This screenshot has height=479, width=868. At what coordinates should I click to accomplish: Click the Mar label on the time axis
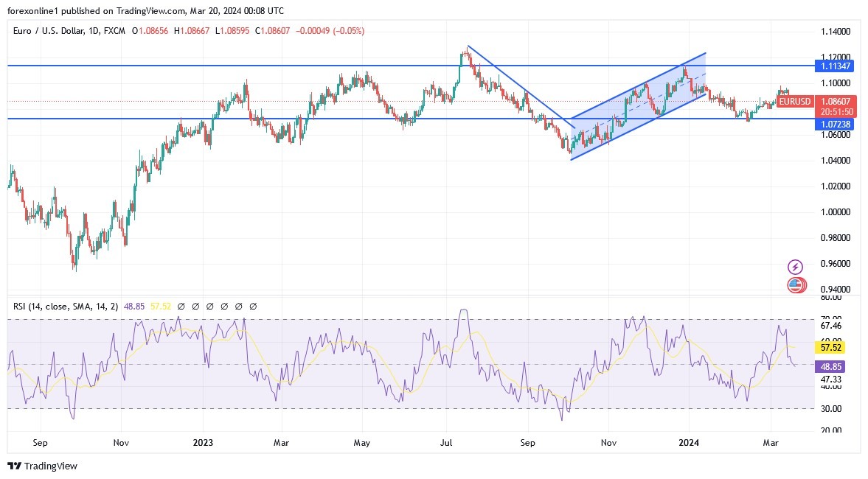(x=771, y=443)
